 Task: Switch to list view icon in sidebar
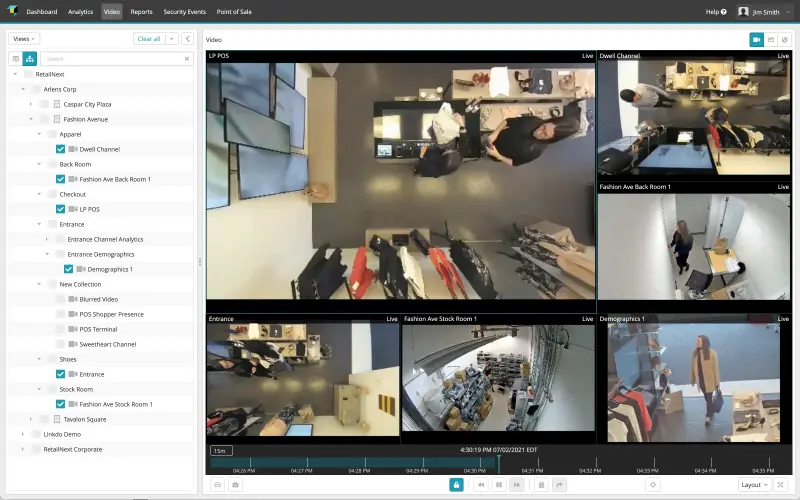(x=16, y=59)
